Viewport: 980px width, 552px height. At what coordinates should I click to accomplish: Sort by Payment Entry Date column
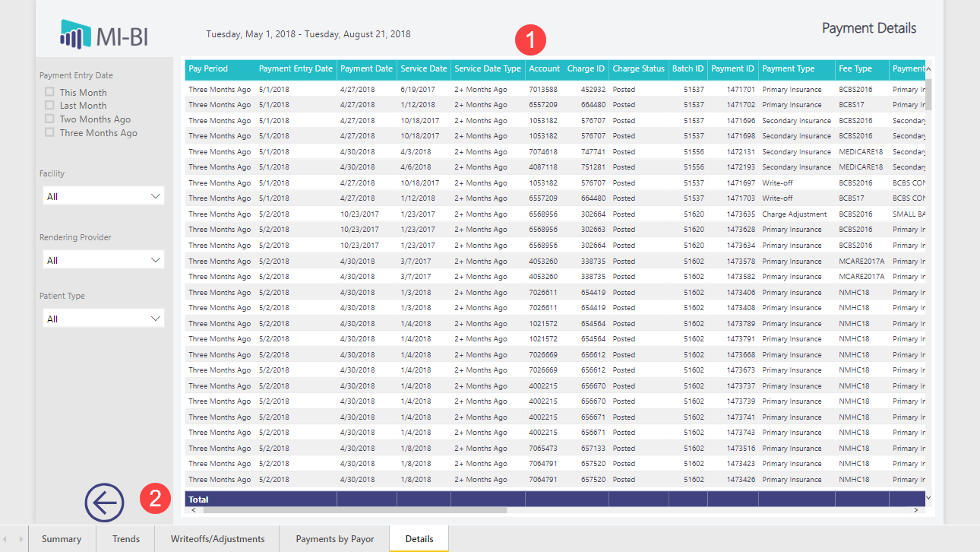pyautogui.click(x=296, y=68)
